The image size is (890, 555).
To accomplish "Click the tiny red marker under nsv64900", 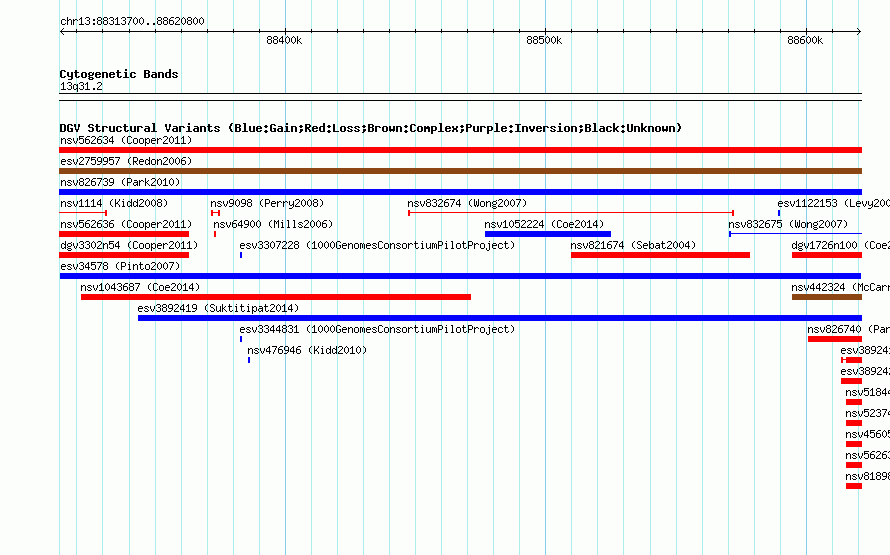I will coord(215,234).
